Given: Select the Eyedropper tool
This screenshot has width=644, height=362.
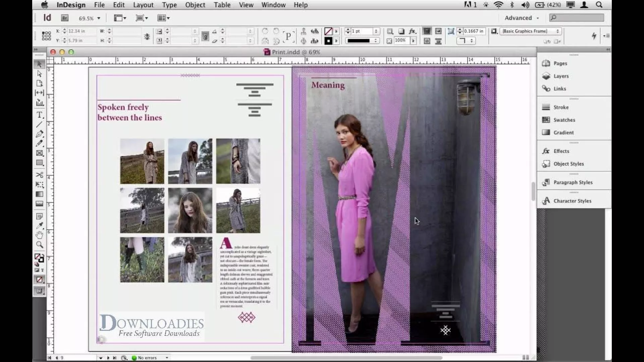Looking at the screenshot, I should coord(40,226).
